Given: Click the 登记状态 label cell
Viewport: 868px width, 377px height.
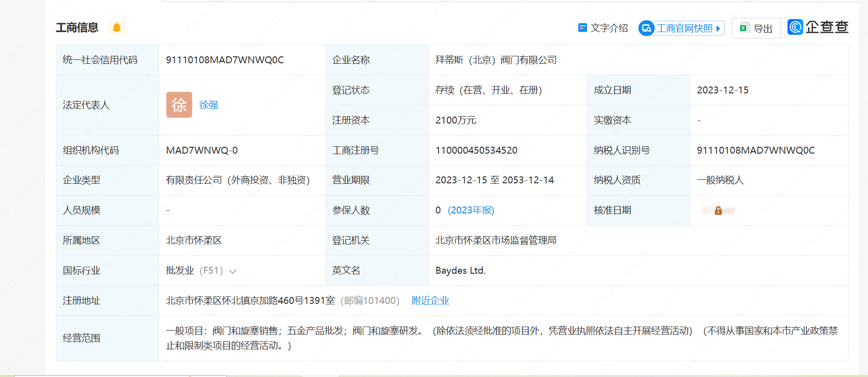Looking at the screenshot, I should pos(377,90).
